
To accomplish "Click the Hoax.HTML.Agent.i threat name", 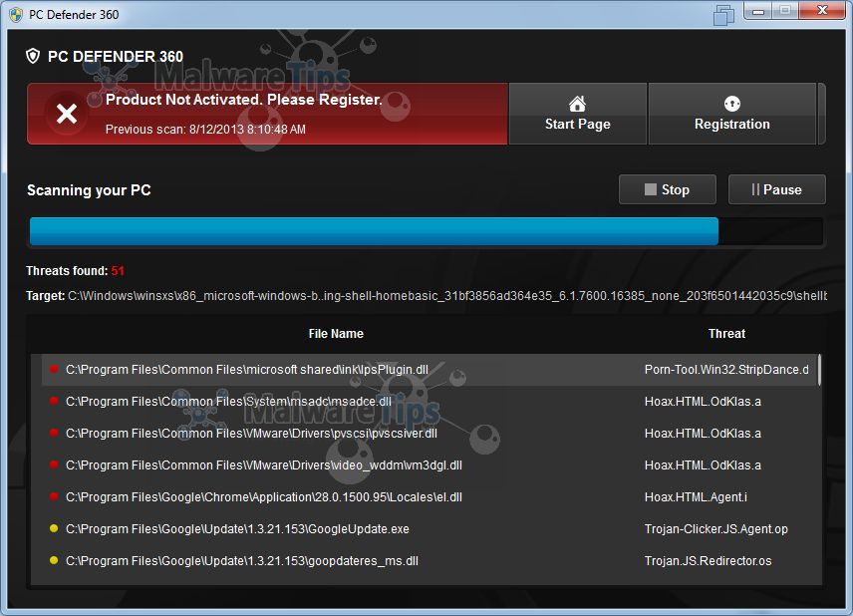I will tap(696, 497).
